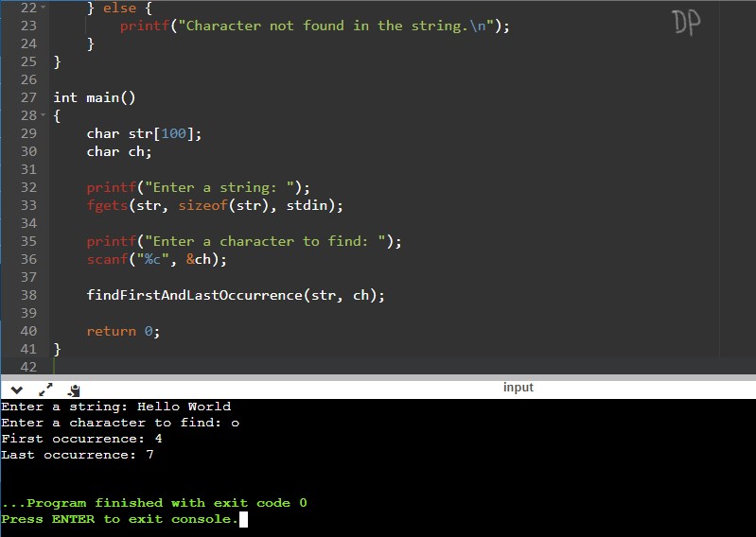Click console line 'Enter a character to find: o'
The width and height of the screenshot is (756, 537).
(120, 423)
